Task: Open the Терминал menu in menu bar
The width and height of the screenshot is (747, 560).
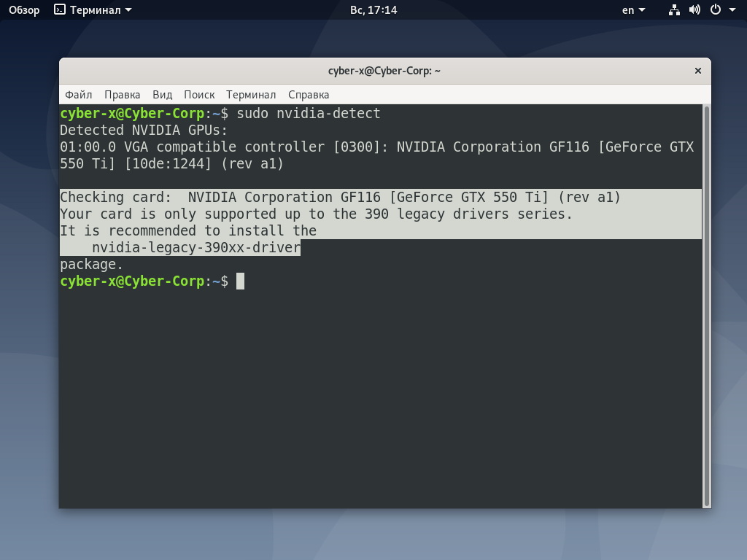Action: 251,95
